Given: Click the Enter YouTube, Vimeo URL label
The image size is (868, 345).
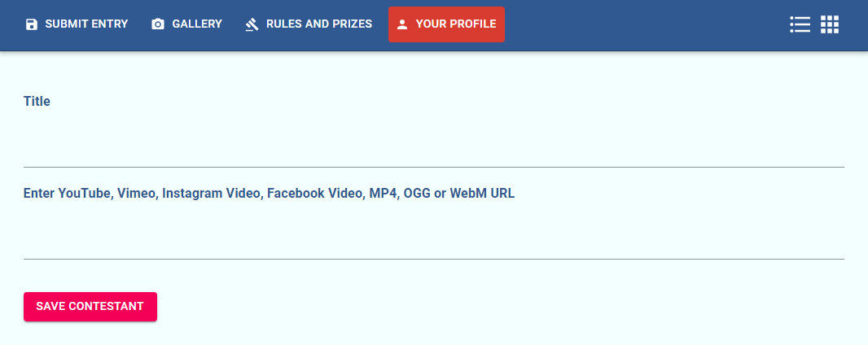Looking at the screenshot, I should point(269,194).
